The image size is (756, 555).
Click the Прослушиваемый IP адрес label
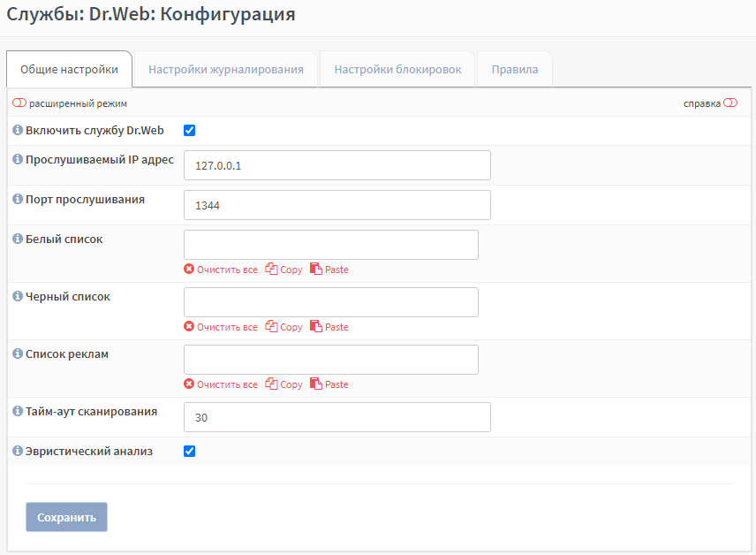[99, 160]
